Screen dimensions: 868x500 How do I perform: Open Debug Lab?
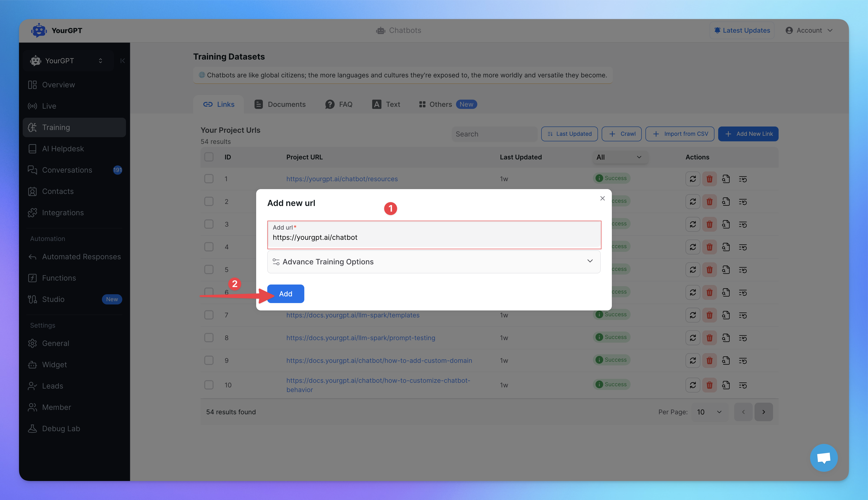point(74,429)
